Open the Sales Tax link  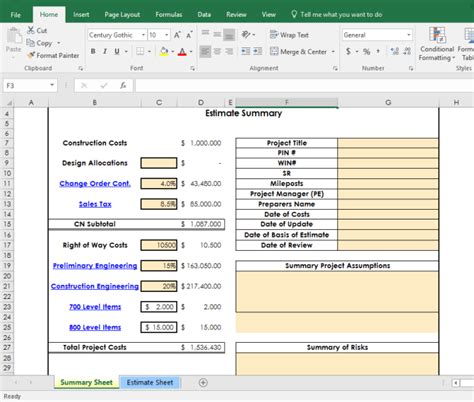95,204
